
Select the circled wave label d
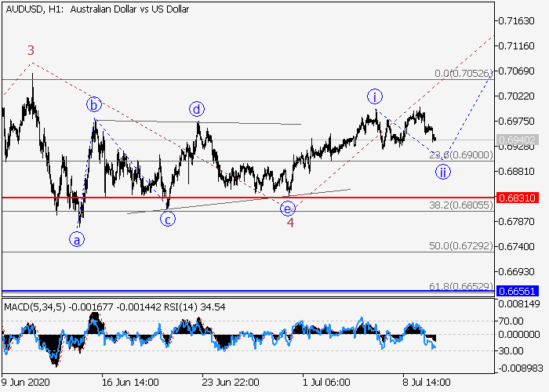pos(196,108)
